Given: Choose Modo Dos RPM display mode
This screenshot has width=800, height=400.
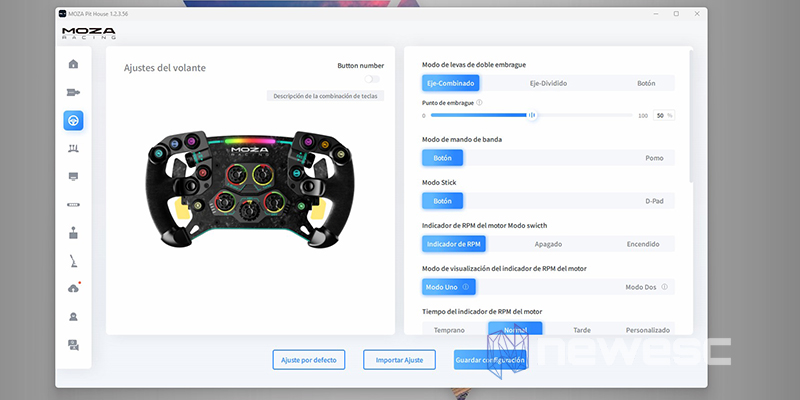Looking at the screenshot, I should tap(641, 287).
